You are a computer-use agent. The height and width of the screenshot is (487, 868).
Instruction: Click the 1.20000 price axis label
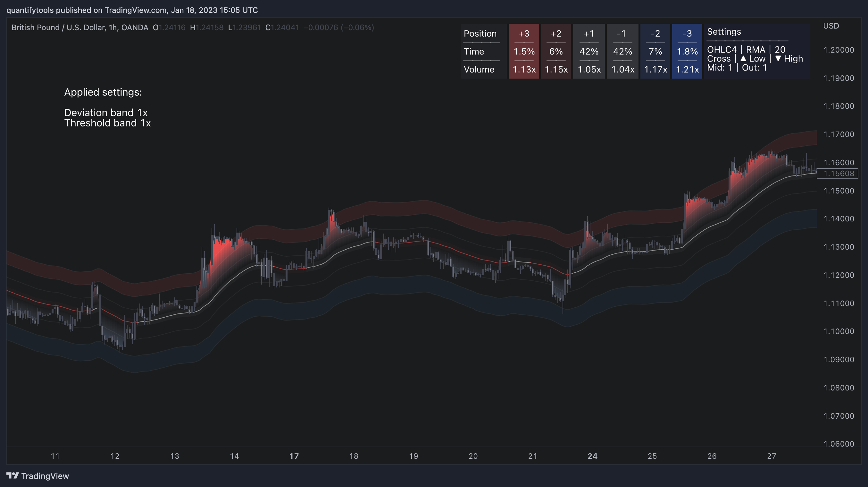[839, 50]
